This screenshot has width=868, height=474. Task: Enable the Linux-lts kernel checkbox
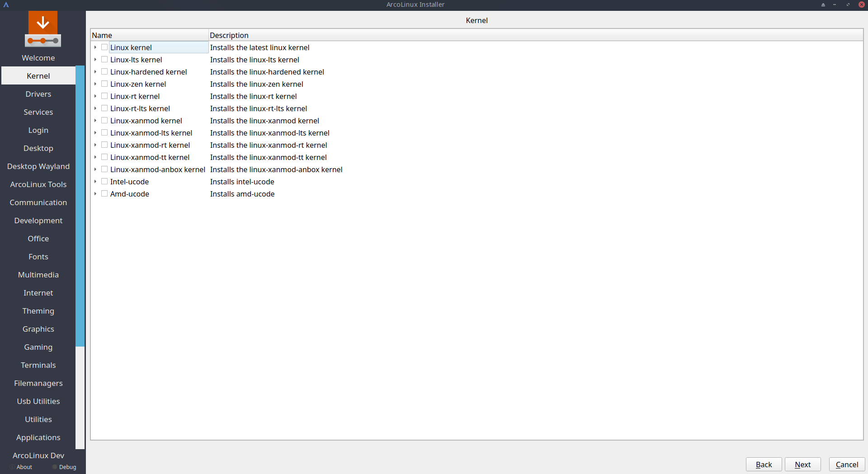click(x=104, y=60)
